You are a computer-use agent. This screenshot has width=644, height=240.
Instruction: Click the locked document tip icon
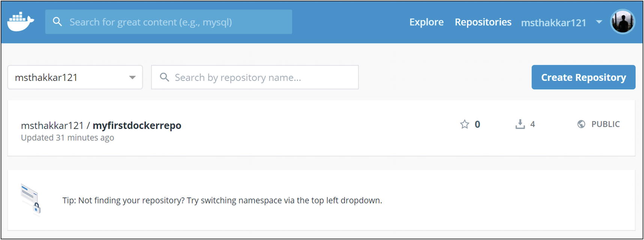[31, 199]
